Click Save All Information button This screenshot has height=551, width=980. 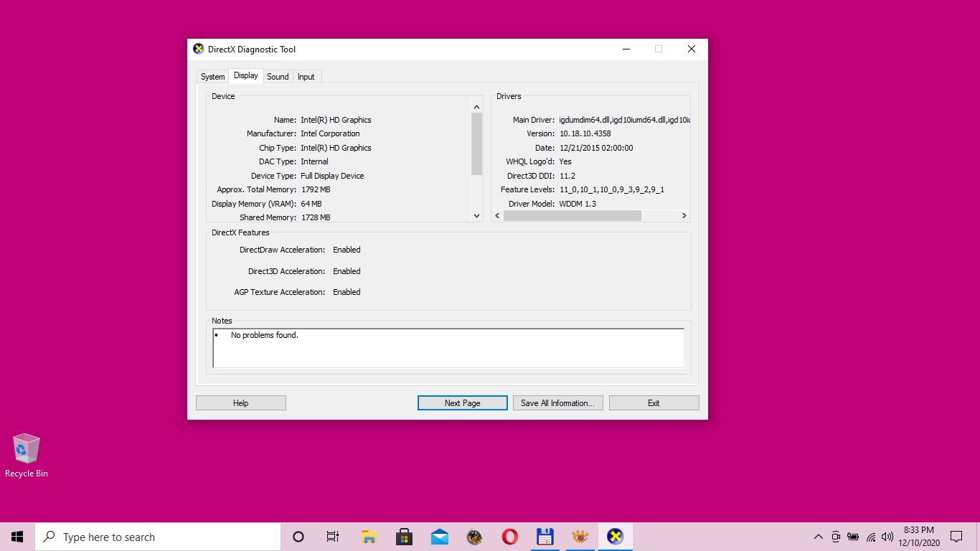click(x=557, y=403)
